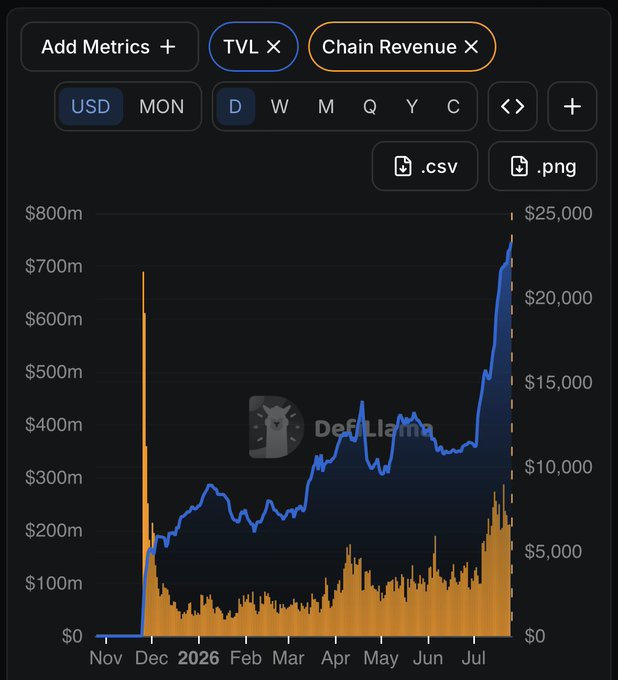Image resolution: width=618 pixels, height=680 pixels.
Task: Select the Q quarterly interval
Action: (369, 106)
